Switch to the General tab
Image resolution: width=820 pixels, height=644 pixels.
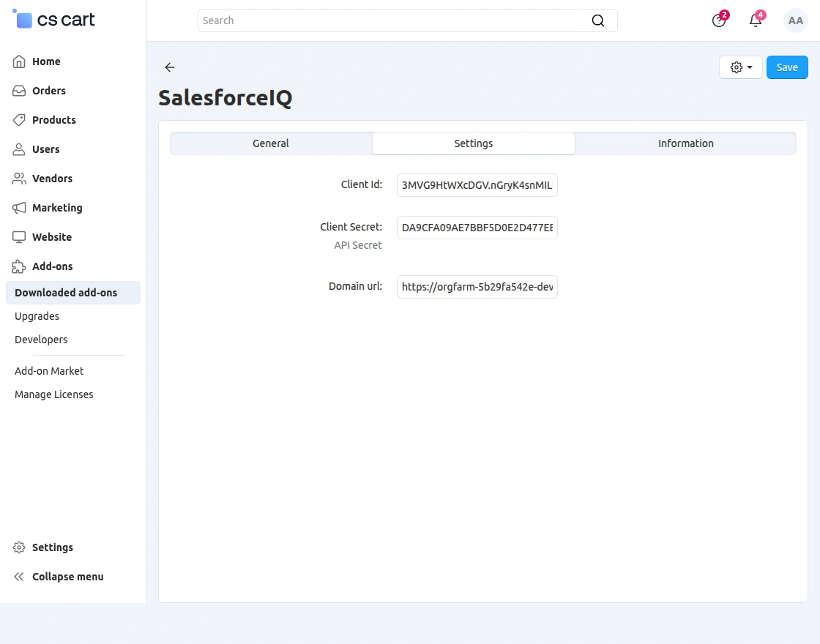(x=271, y=143)
